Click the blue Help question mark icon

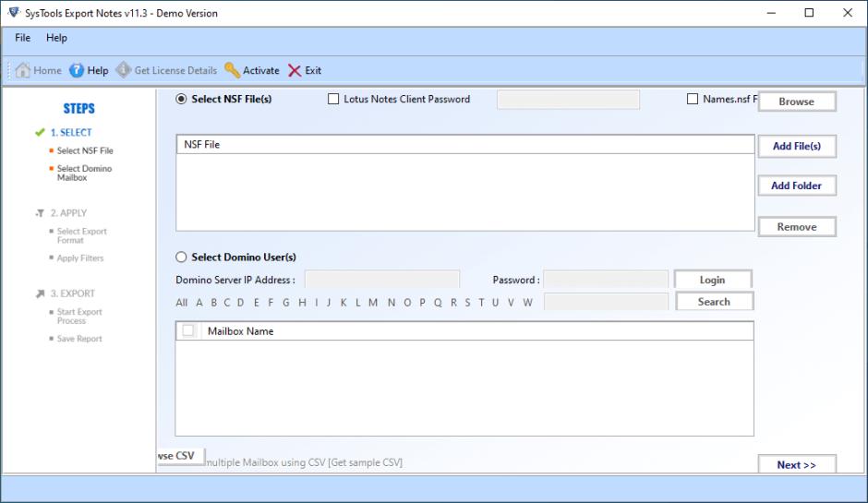77,70
